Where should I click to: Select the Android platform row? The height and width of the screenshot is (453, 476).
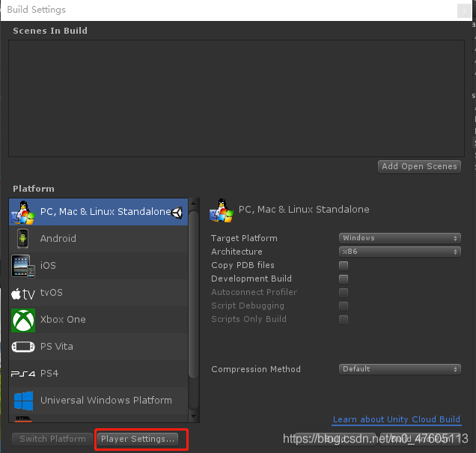[x=98, y=239]
